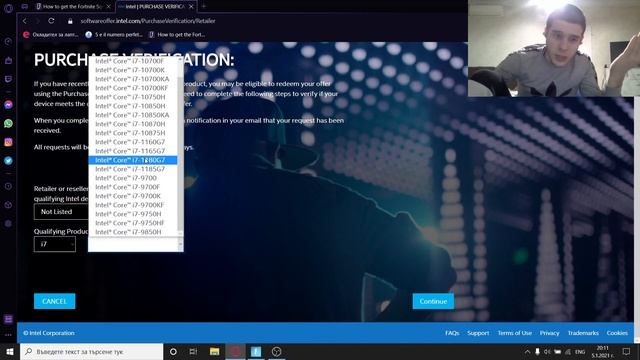Open Messenger in the sidebar
The width and height of the screenshot is (640, 360).
8,105
